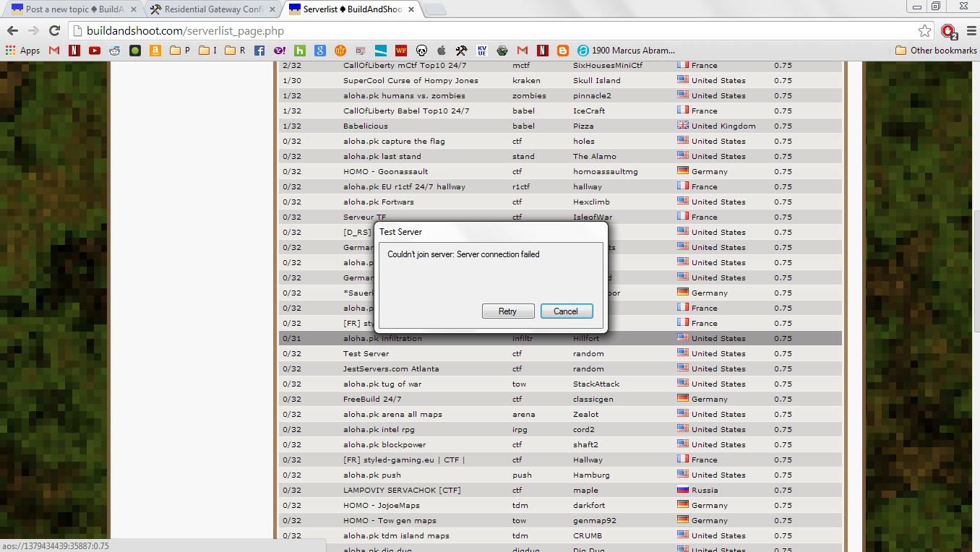Image resolution: width=980 pixels, height=552 pixels.
Task: Click the Retry button in Test Server dialog
Action: [508, 311]
